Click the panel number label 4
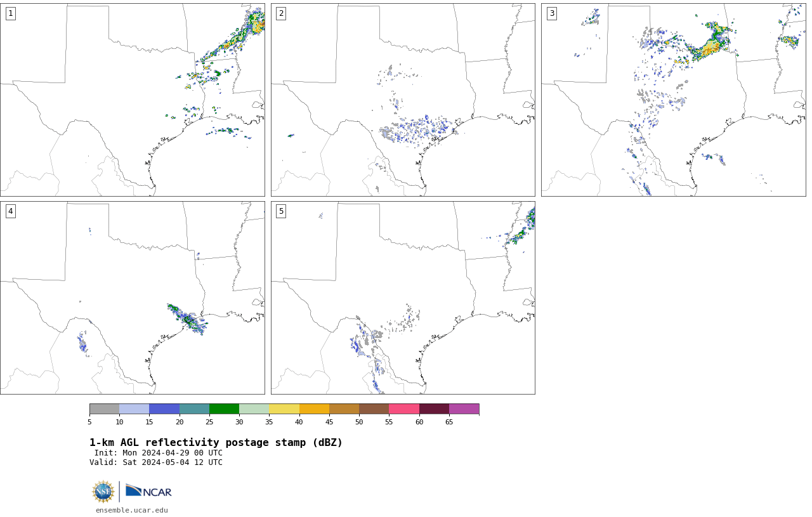Viewport: 812px width, 517px height. point(10,211)
